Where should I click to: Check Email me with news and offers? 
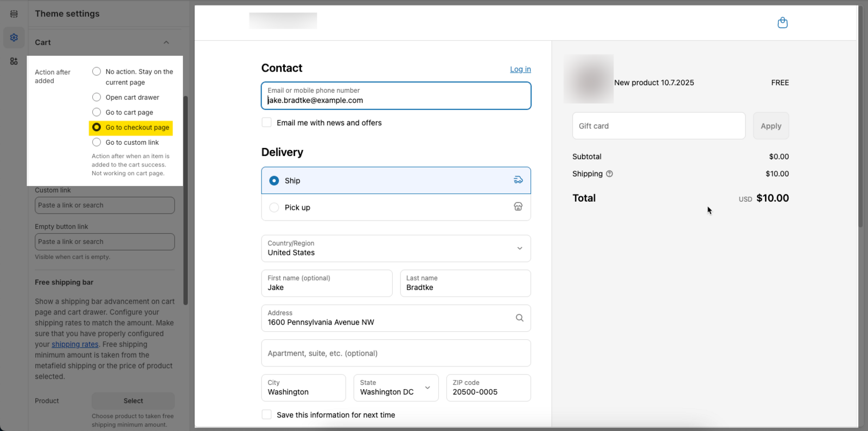click(x=267, y=123)
